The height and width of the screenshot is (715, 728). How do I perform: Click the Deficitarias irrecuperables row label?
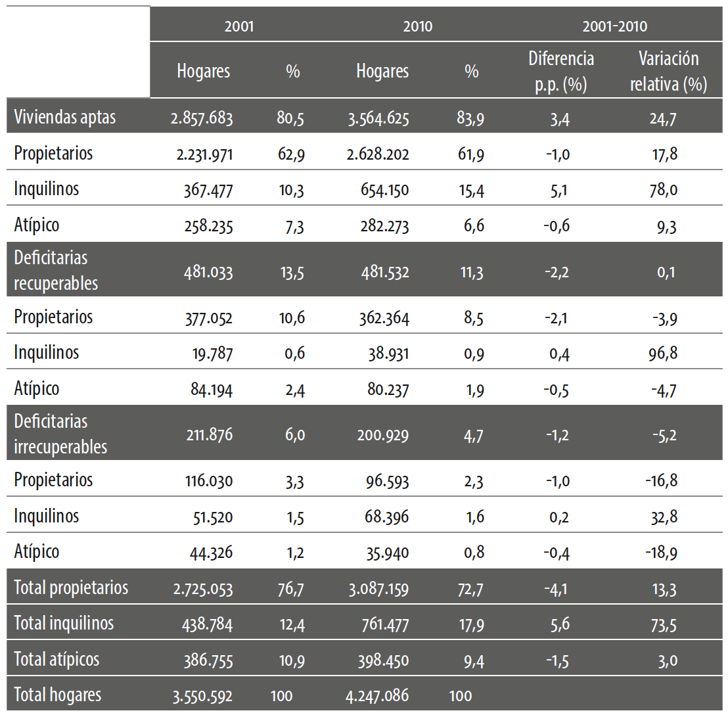[x=60, y=433]
